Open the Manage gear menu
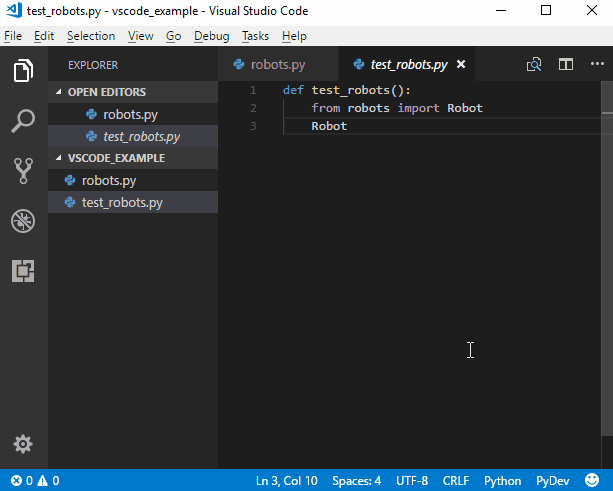Image resolution: width=613 pixels, height=491 pixels. click(x=23, y=444)
